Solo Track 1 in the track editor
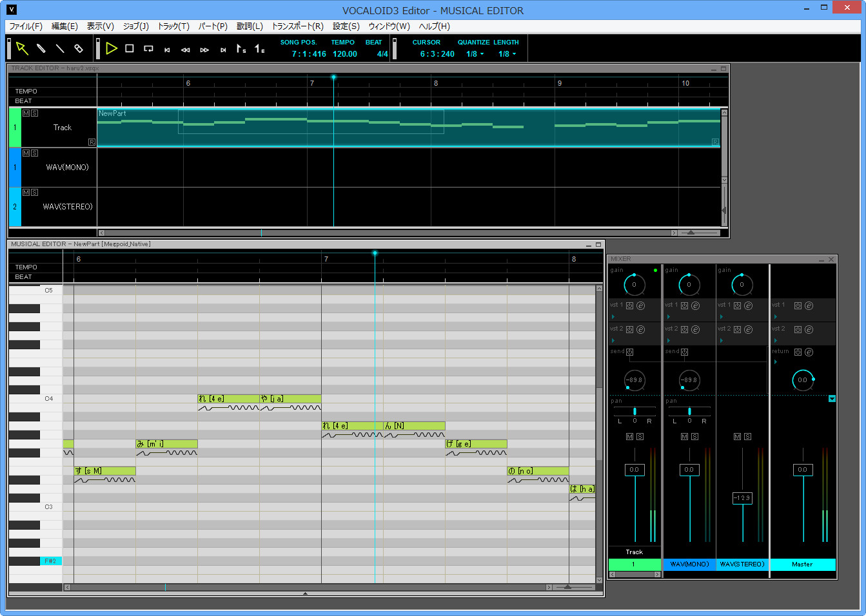 [34, 113]
